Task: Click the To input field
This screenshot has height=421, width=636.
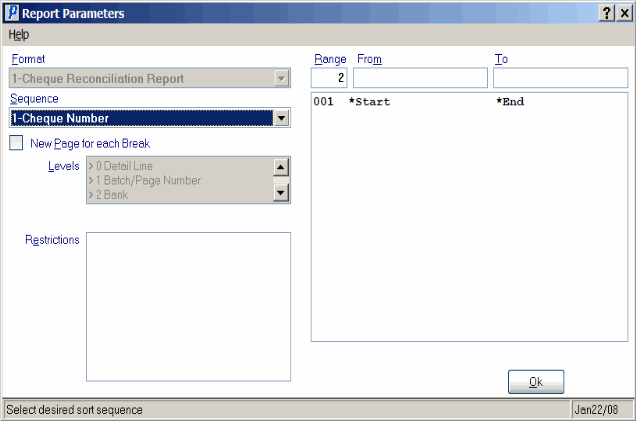Action: coord(560,77)
